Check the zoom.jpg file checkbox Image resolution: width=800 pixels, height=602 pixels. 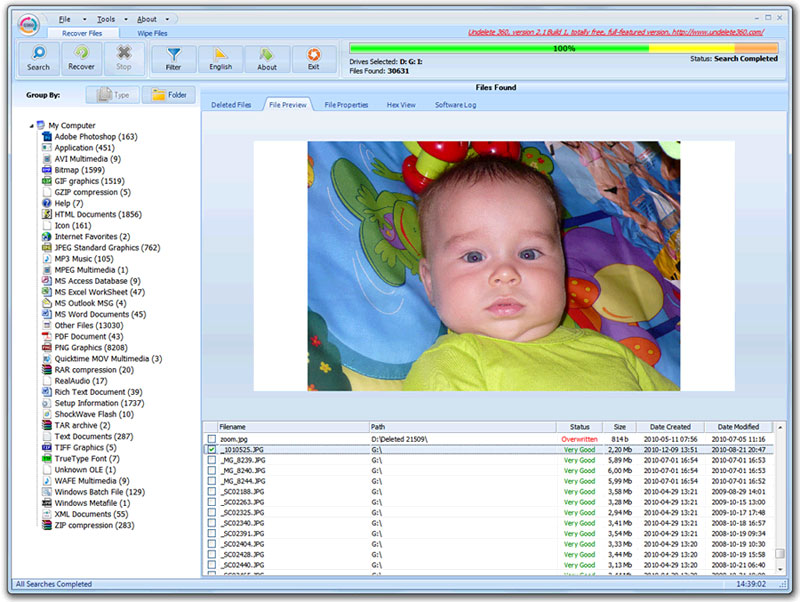[x=210, y=438]
